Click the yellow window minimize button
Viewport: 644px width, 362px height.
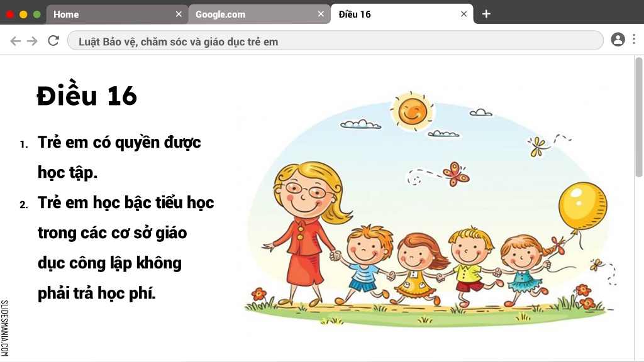point(23,14)
